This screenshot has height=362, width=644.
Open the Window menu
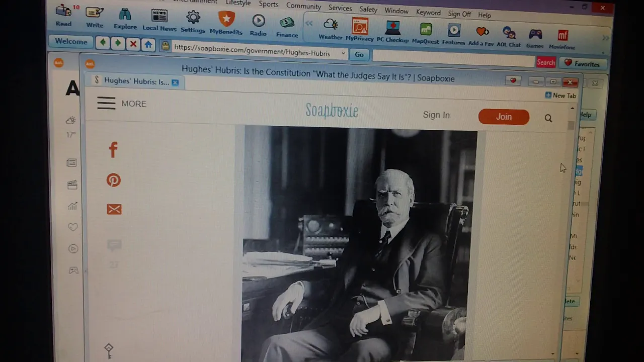pyautogui.click(x=396, y=11)
